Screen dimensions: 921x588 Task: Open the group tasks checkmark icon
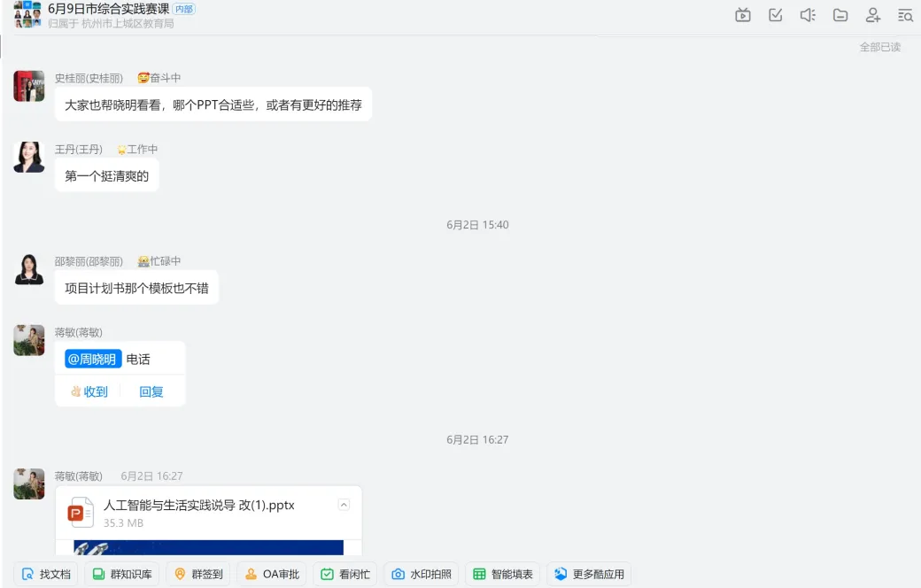tap(776, 15)
